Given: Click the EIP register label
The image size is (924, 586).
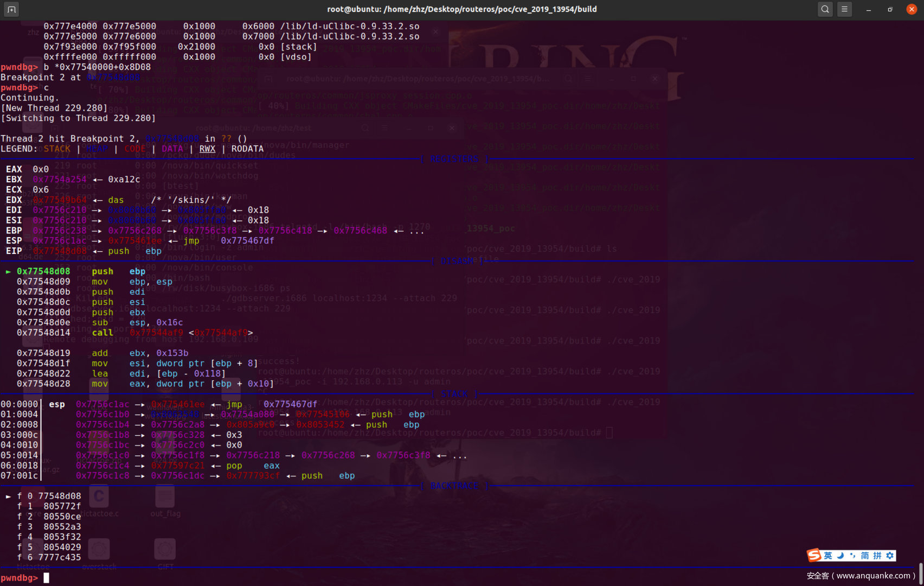Looking at the screenshot, I should point(14,251).
